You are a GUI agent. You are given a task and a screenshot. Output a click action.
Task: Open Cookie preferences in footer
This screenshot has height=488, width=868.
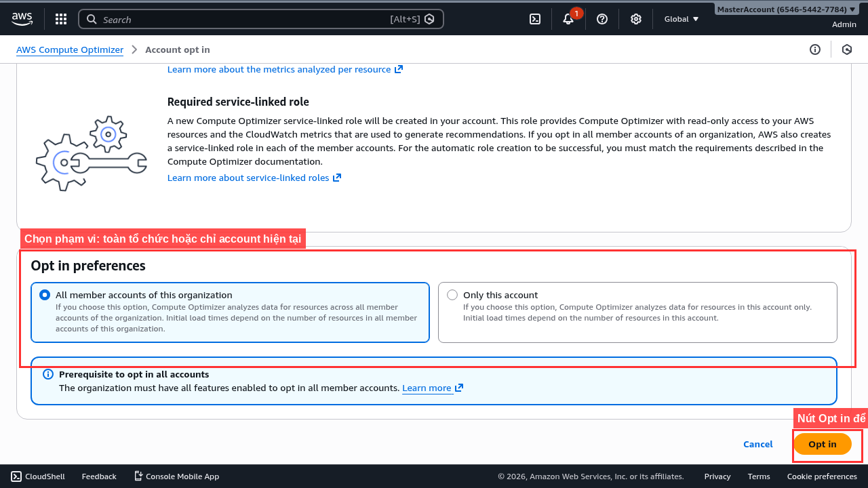[822, 476]
